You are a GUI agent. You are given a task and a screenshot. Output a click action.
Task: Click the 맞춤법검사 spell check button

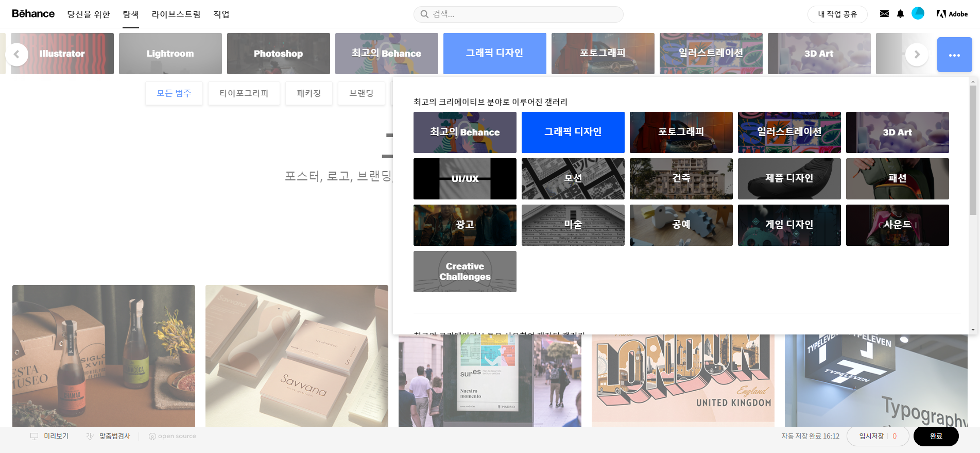pyautogui.click(x=108, y=437)
